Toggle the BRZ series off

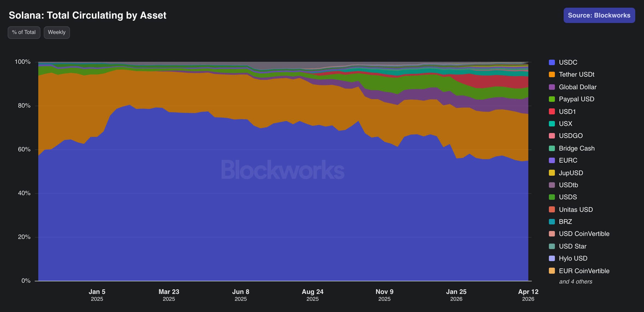(551, 222)
